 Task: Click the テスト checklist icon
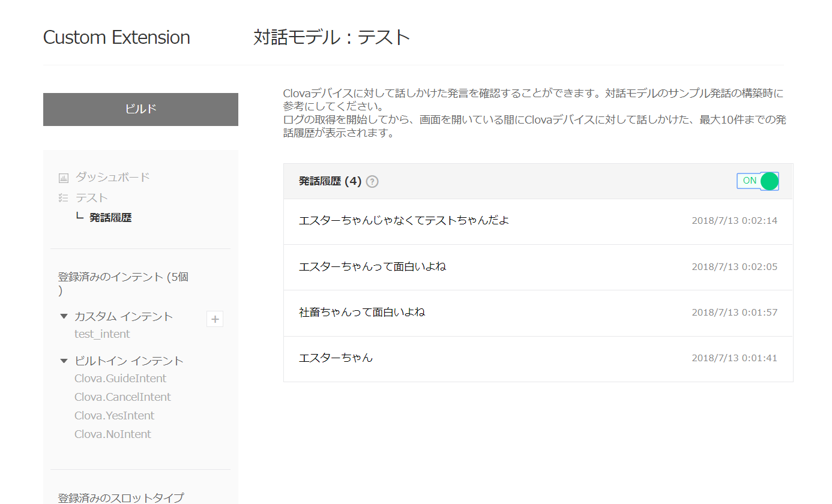tap(63, 197)
